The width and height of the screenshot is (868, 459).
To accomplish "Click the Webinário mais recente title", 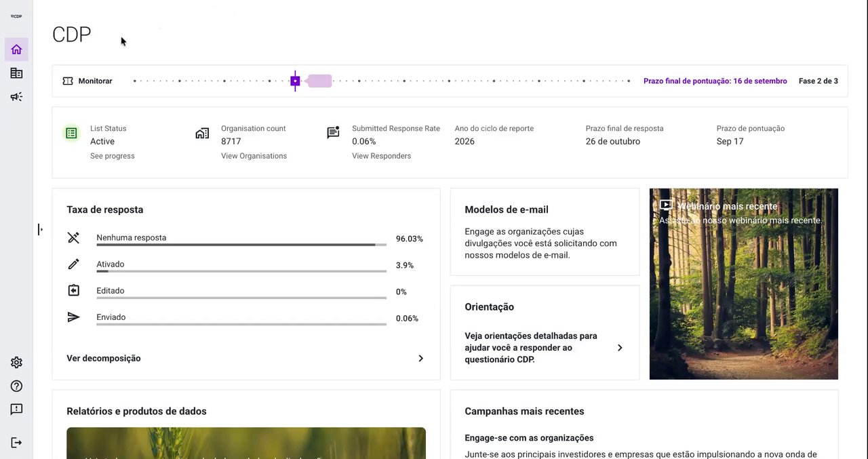I will pyautogui.click(x=728, y=206).
